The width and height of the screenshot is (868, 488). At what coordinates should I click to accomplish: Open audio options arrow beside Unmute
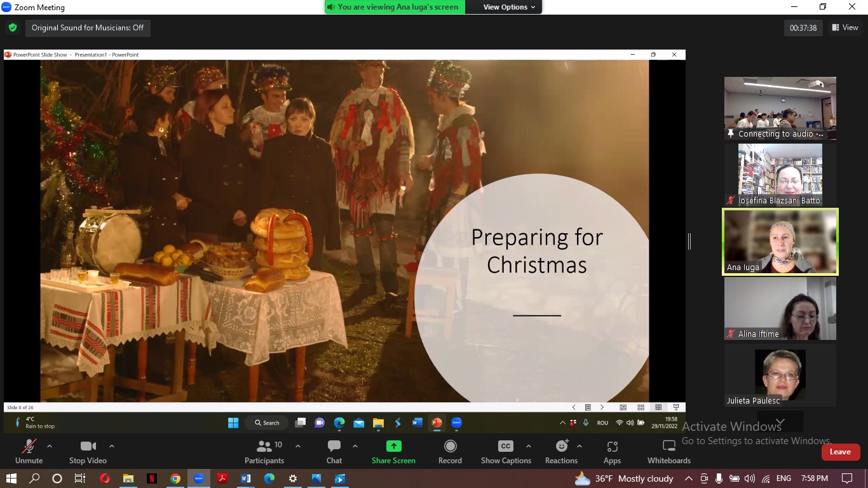[x=50, y=446]
